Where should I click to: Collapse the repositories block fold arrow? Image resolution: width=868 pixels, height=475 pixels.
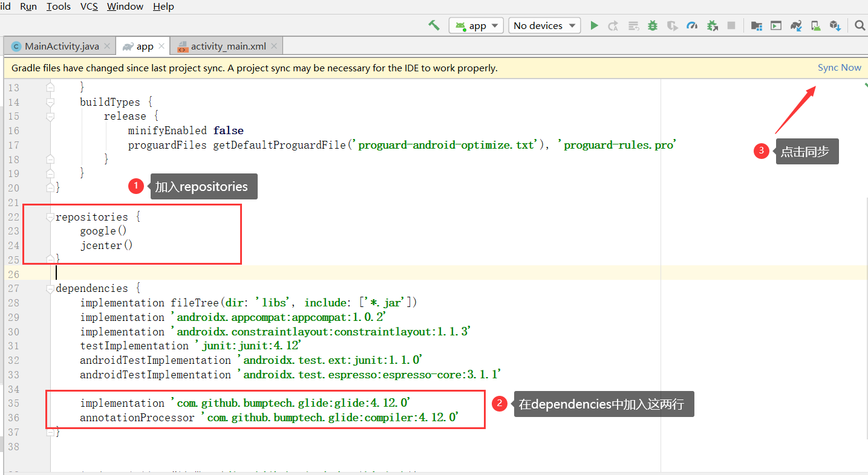[50, 215]
